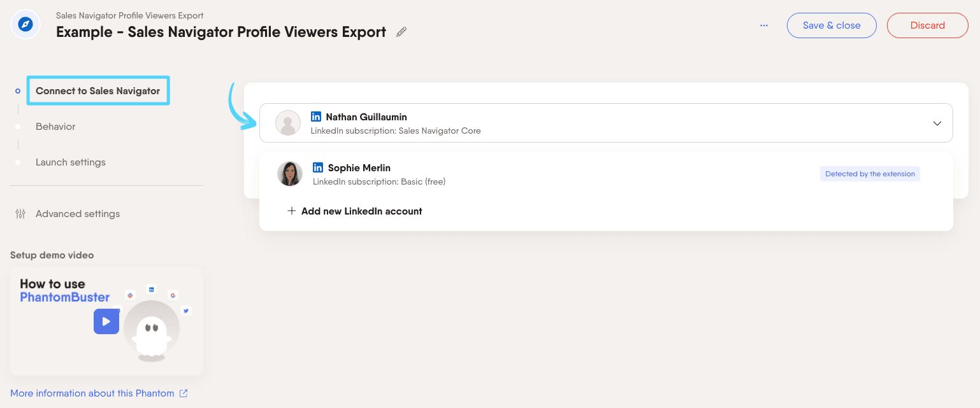Click LinkedIn subscription: Basic (free) text
The height and width of the screenshot is (408, 980).
coord(379,182)
